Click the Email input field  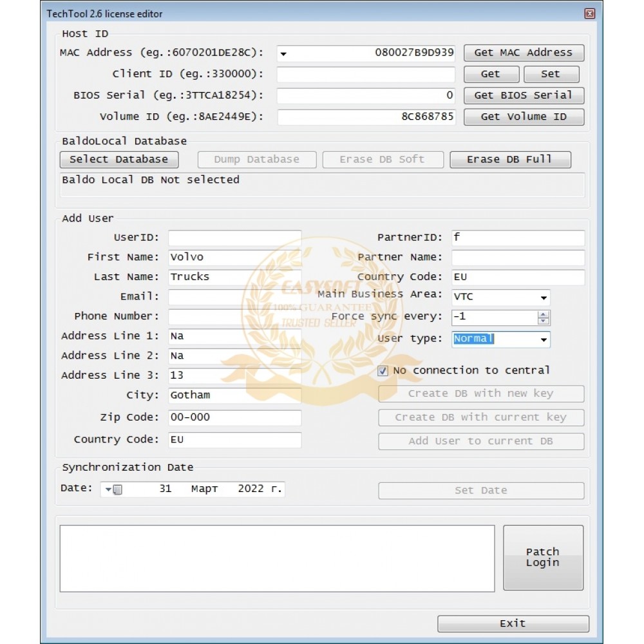(234, 297)
